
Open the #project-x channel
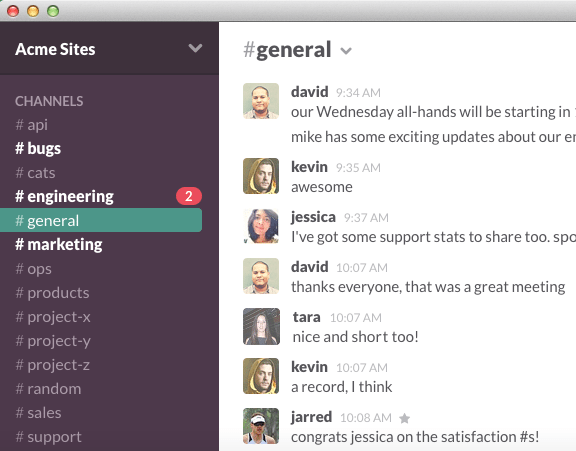(53, 317)
